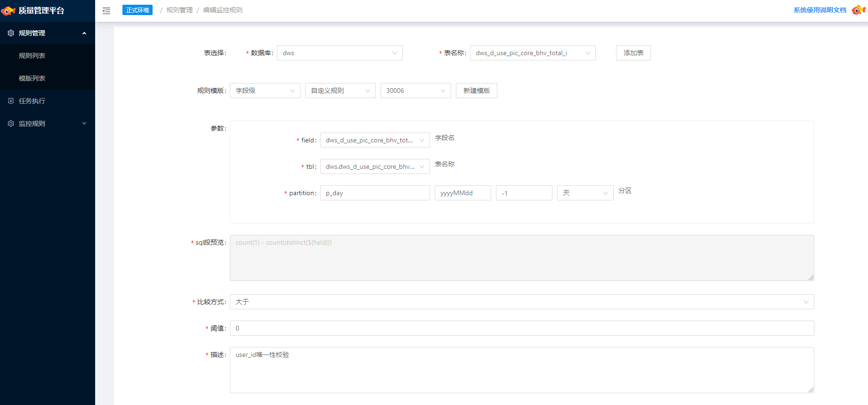
Task: Go to 规则管理 breadcrumb
Action: 179,10
